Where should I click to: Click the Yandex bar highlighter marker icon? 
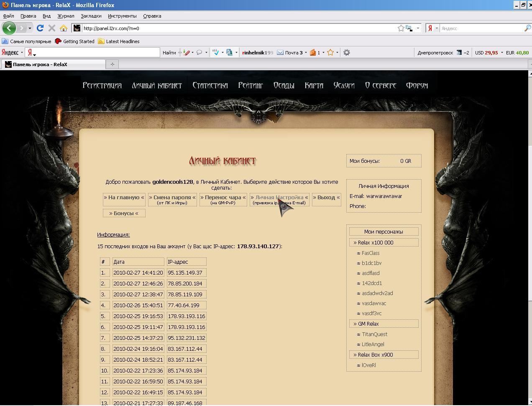tap(186, 52)
